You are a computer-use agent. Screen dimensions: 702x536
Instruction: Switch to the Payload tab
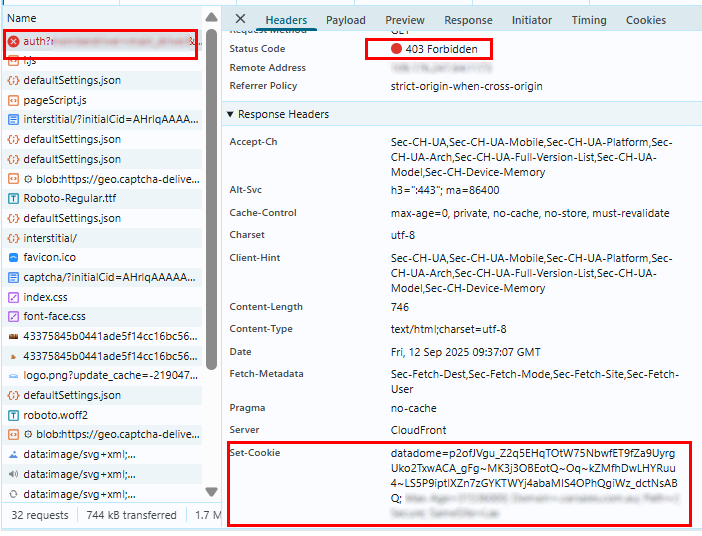[346, 20]
